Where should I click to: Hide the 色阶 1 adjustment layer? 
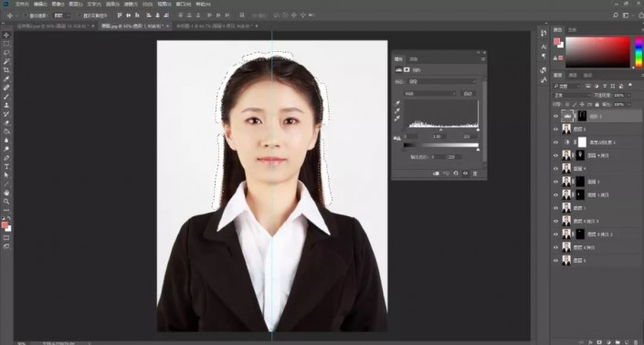555,117
